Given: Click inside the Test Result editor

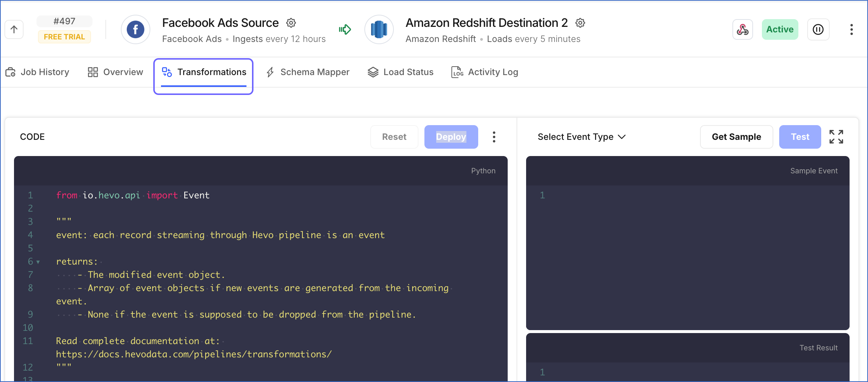Looking at the screenshot, I should tap(688, 372).
